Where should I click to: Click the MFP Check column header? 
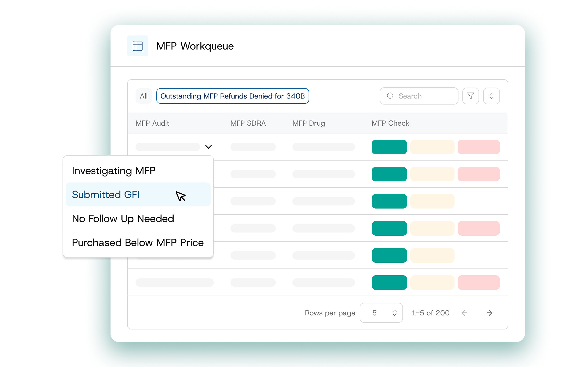tap(390, 123)
